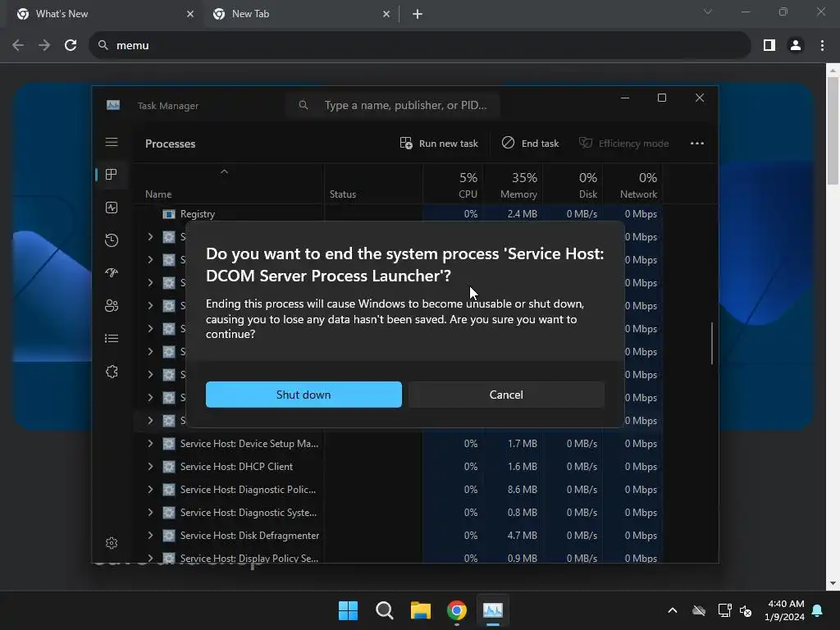Click the address bar showing memu

click(419, 45)
